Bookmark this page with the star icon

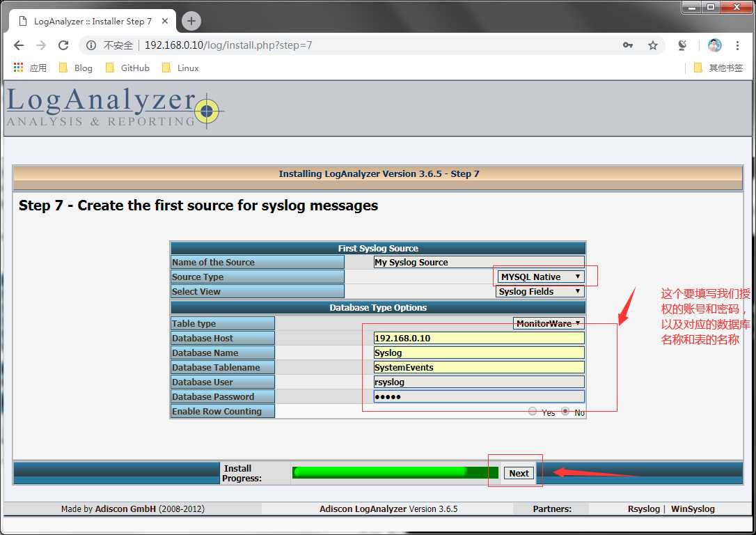(653, 45)
